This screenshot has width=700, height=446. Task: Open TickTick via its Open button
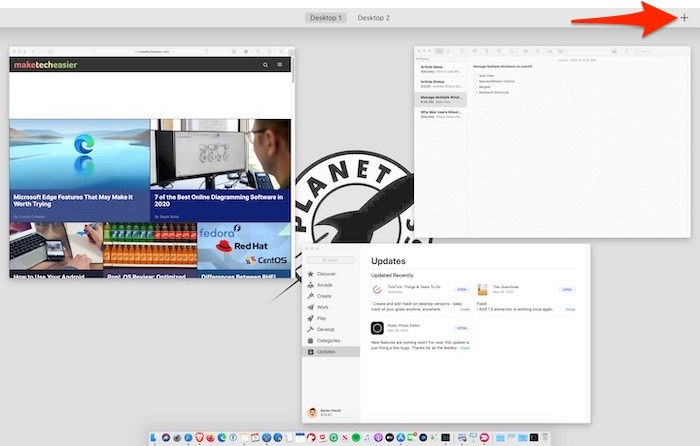[x=462, y=289]
